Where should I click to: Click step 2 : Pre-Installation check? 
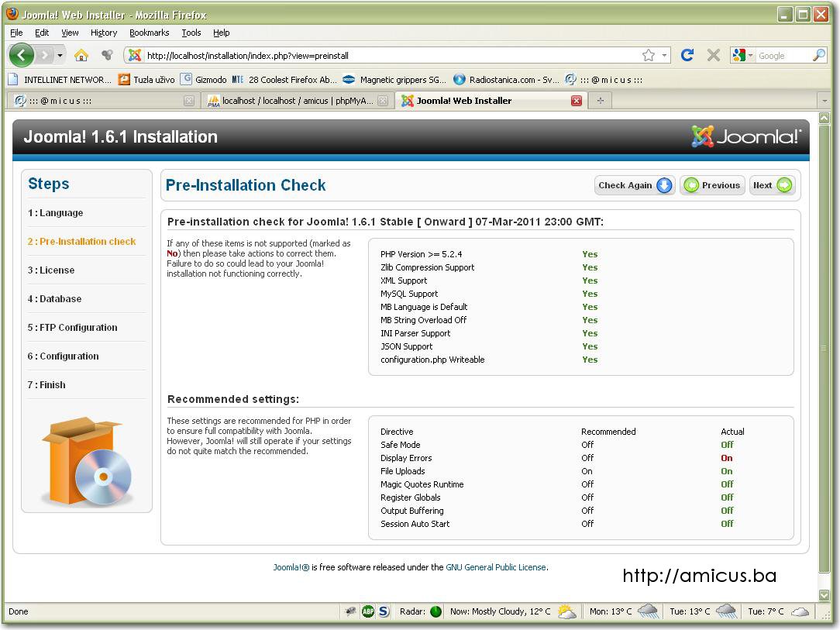81,242
